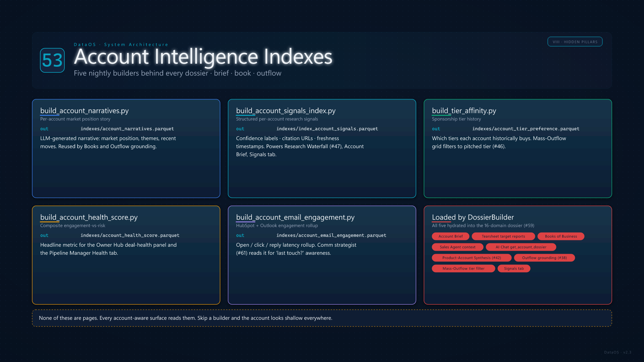This screenshot has width=644, height=362.
Task: Click the Product-Account Synthesis (#42) pill
Action: click(x=472, y=258)
